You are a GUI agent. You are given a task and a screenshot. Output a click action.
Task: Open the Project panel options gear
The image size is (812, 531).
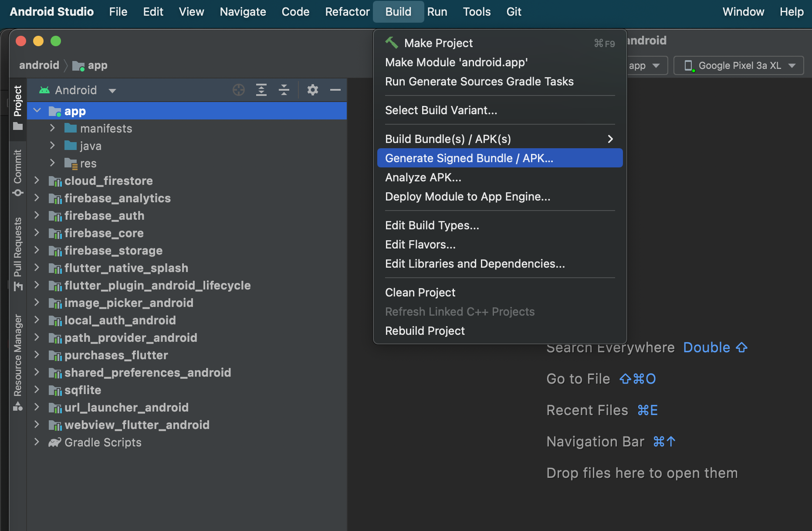(x=312, y=90)
